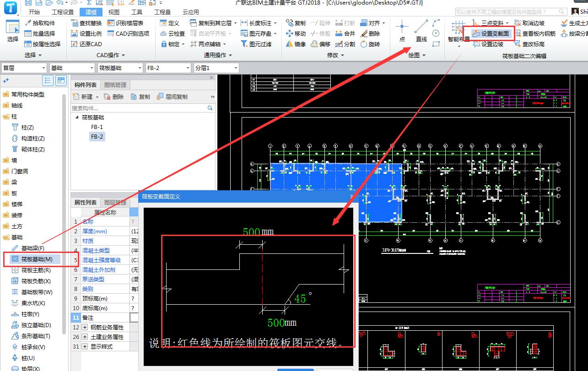Click 取消边坡 cancel slope tool
Screen dimensions: 588x371
529,23
